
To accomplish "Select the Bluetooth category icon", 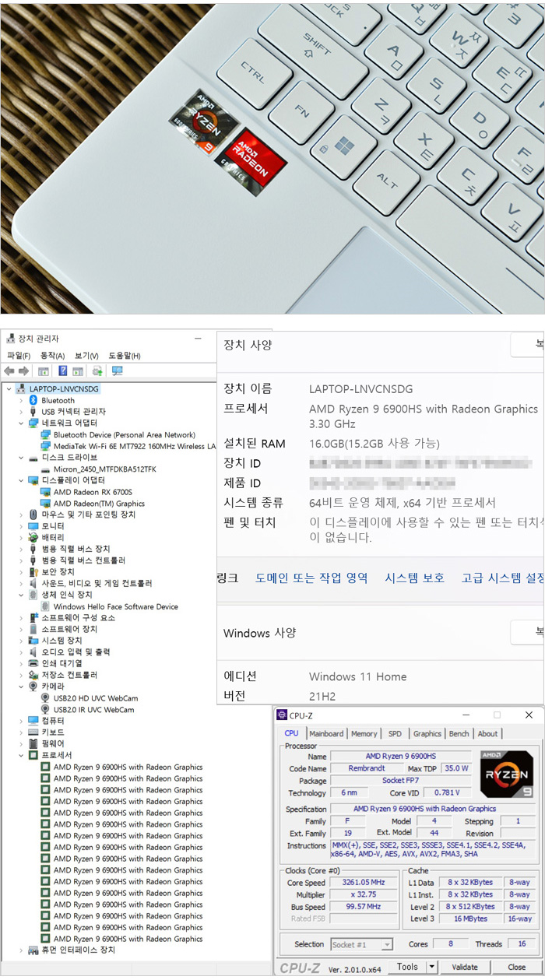I will 33,400.
